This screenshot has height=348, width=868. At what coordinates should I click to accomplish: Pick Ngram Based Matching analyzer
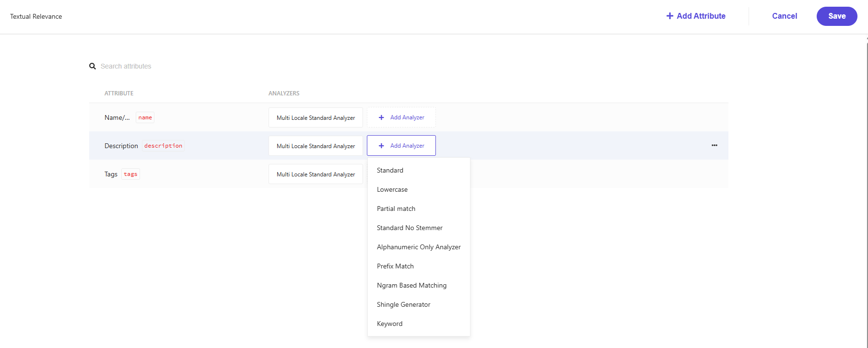(411, 285)
